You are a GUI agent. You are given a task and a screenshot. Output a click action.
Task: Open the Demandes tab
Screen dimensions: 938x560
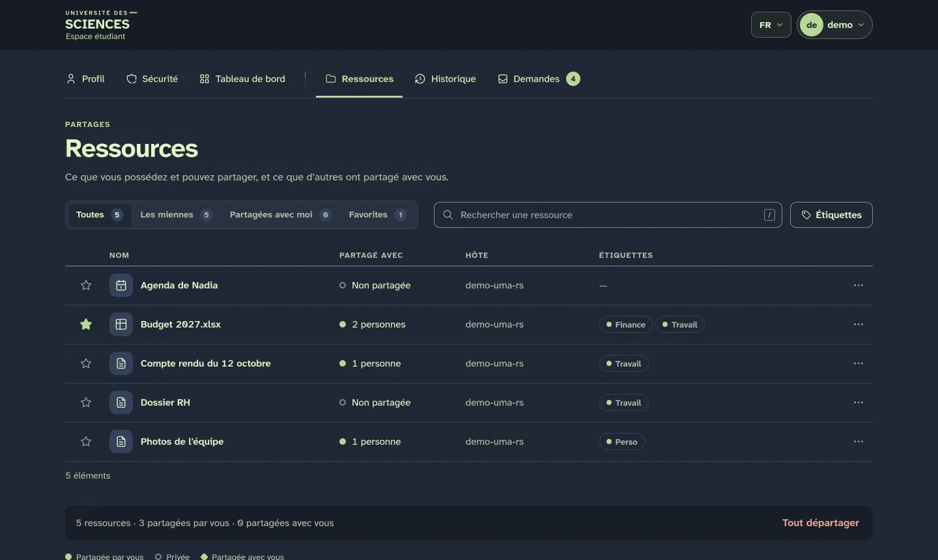(539, 79)
